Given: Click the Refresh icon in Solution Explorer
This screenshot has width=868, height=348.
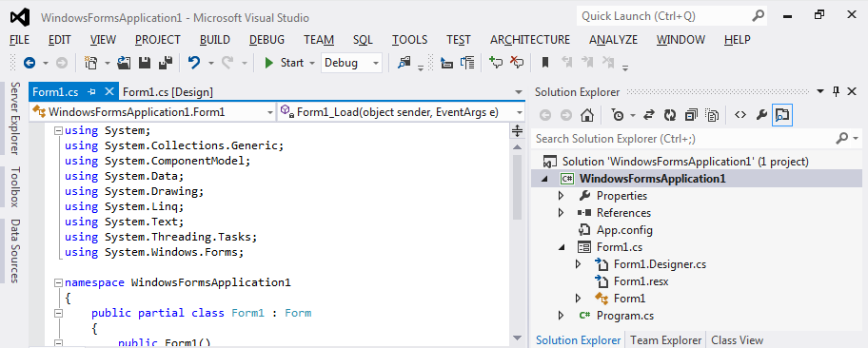Looking at the screenshot, I should tap(670, 115).
